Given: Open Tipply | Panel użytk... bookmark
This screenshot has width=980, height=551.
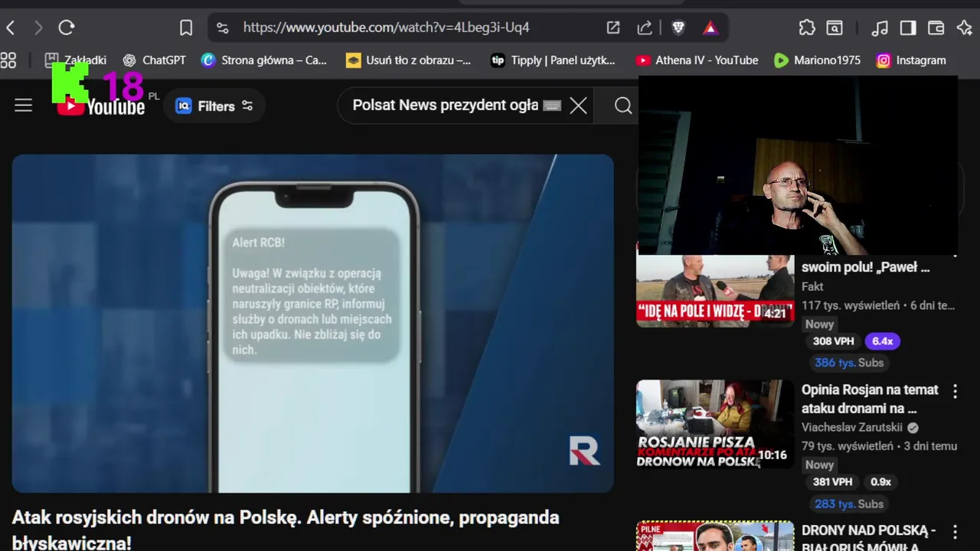Looking at the screenshot, I should (x=553, y=60).
